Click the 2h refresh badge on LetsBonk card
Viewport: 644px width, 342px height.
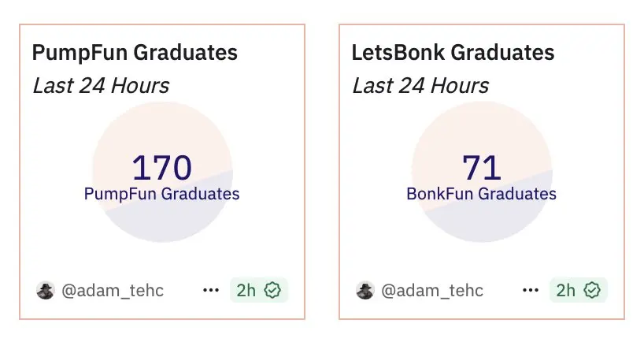tap(579, 290)
